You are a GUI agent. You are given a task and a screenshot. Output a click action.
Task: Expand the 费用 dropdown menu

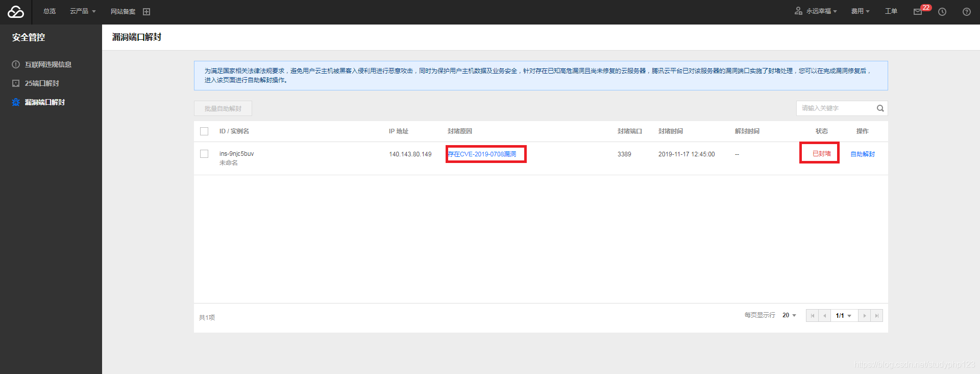(x=861, y=11)
